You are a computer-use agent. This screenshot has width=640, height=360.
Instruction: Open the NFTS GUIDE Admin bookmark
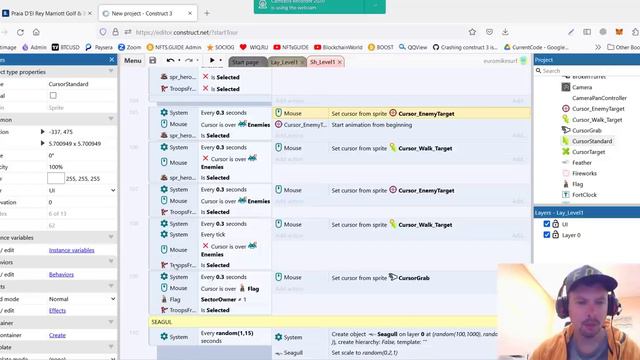click(174, 47)
